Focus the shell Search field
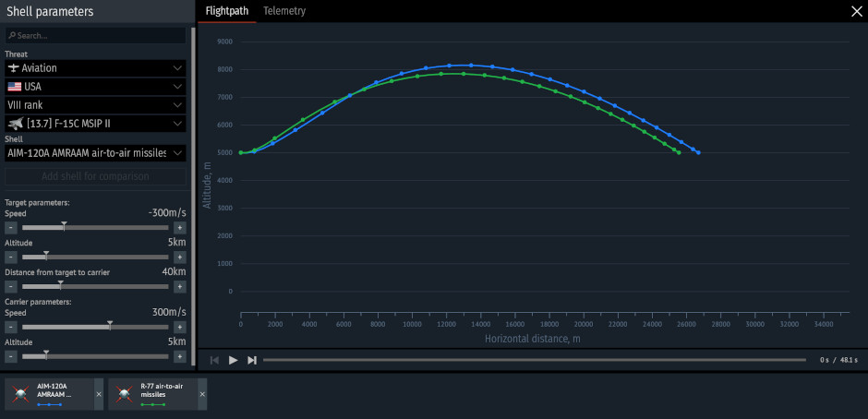The height and width of the screenshot is (419, 868). tap(95, 35)
